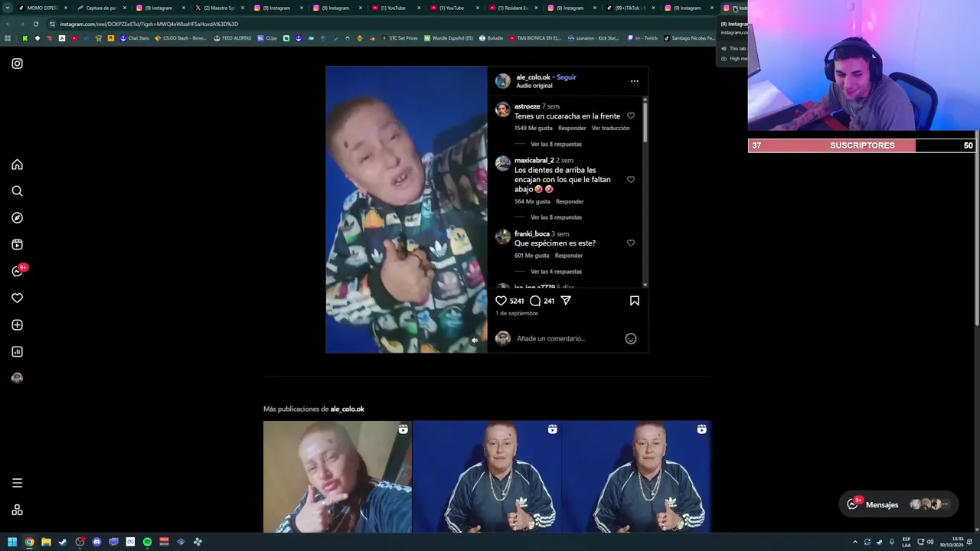Expand the 8 replies under astroeze's comment
Screen dimensions: 980x551
pos(556,144)
